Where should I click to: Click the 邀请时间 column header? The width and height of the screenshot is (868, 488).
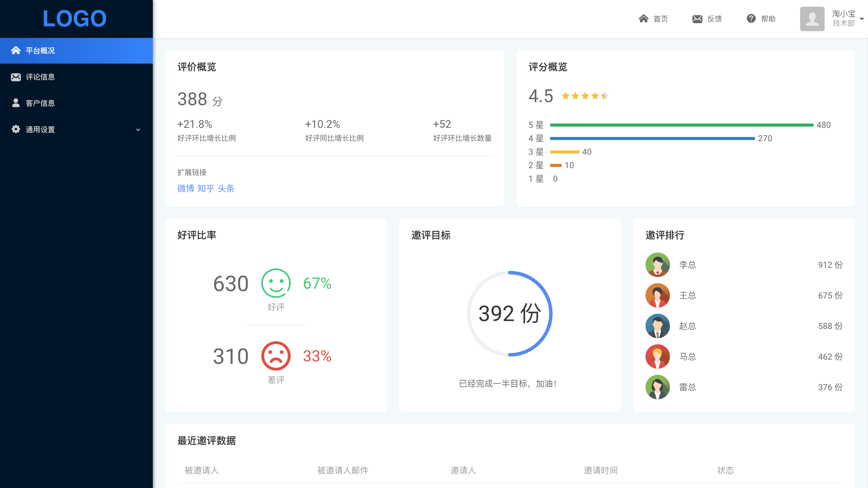point(601,470)
